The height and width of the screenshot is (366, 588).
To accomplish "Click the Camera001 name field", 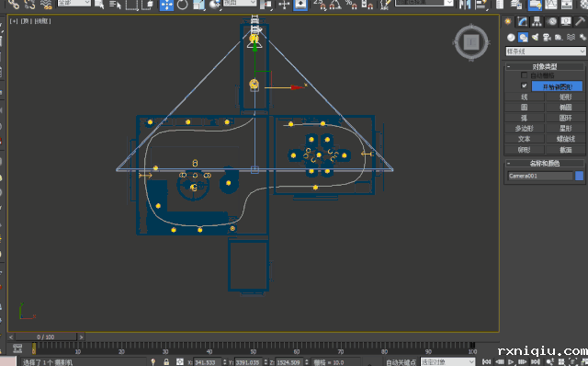I will click(540, 176).
